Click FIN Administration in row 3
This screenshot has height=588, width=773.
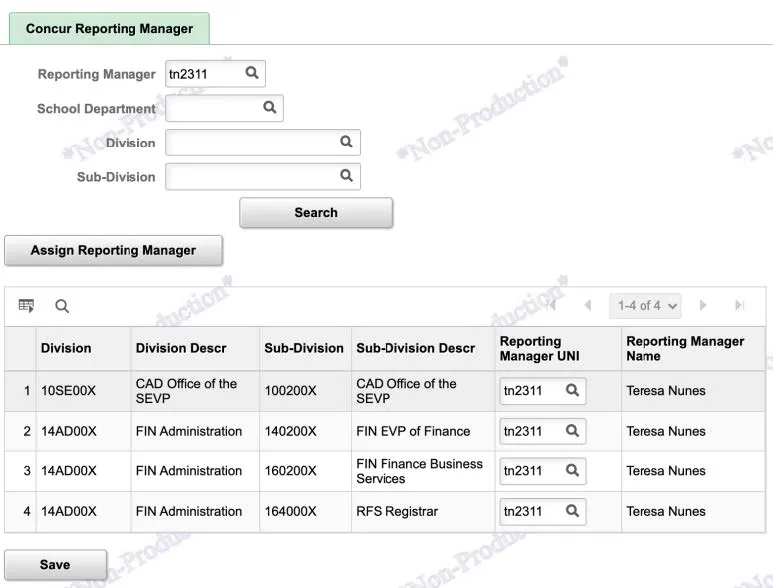pyautogui.click(x=189, y=471)
